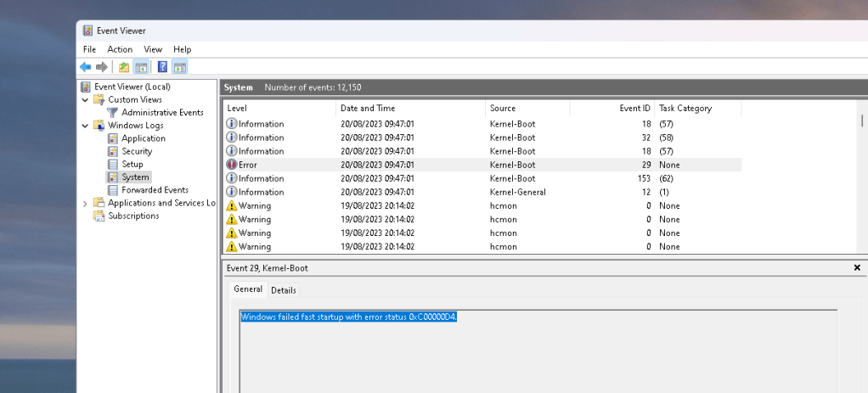Sort events by Event ID column header

(x=612, y=109)
